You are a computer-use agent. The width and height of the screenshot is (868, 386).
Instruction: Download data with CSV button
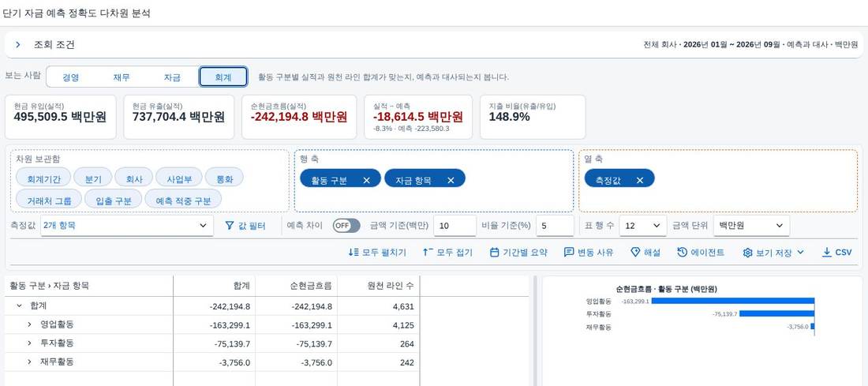point(836,252)
